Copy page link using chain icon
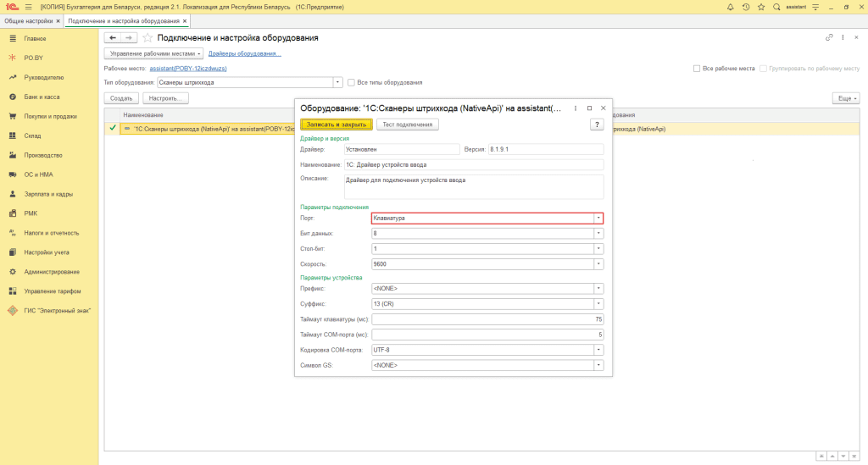 tap(829, 38)
